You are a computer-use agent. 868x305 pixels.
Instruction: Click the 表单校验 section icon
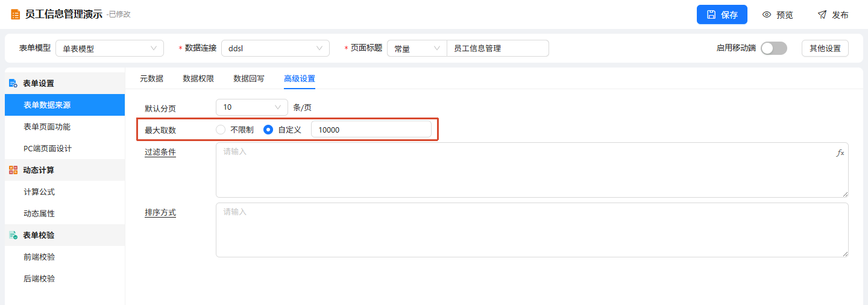tap(13, 235)
